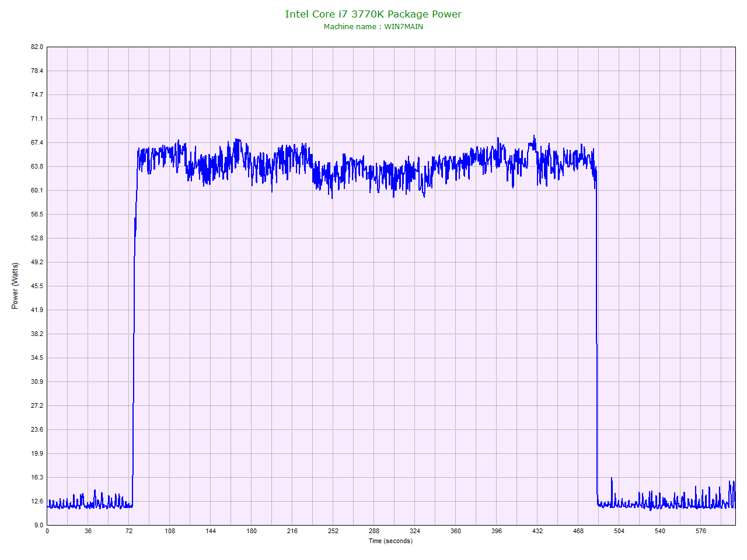The image size is (747, 560).
Task: Click the 'Machine name : WIN7MAIN' subtitle
Action: click(373, 27)
